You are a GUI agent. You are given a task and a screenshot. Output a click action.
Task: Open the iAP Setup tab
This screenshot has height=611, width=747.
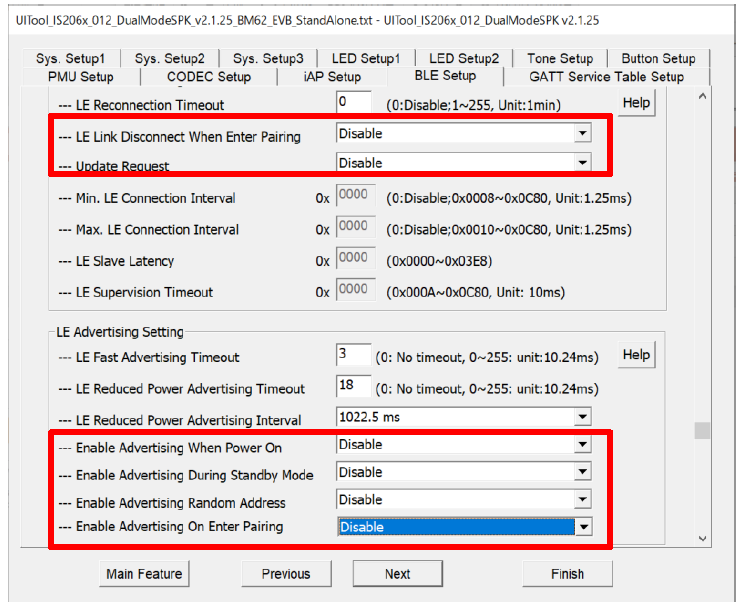[332, 76]
